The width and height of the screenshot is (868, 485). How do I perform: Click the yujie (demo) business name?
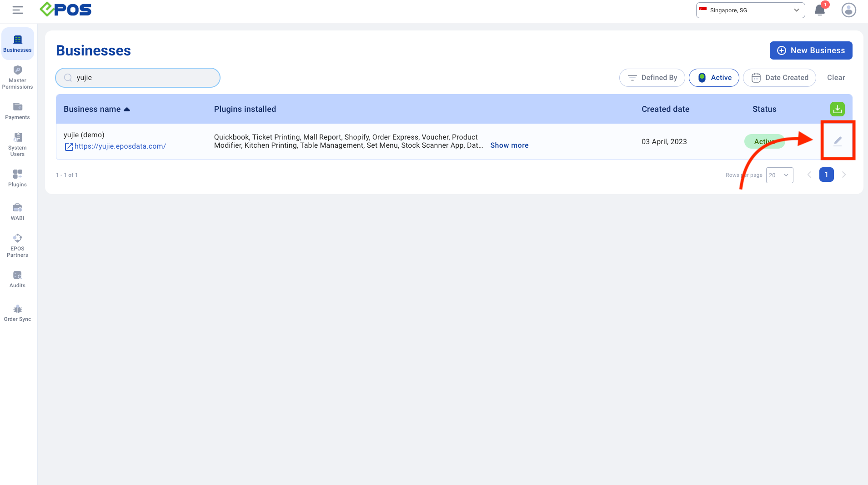click(x=84, y=135)
